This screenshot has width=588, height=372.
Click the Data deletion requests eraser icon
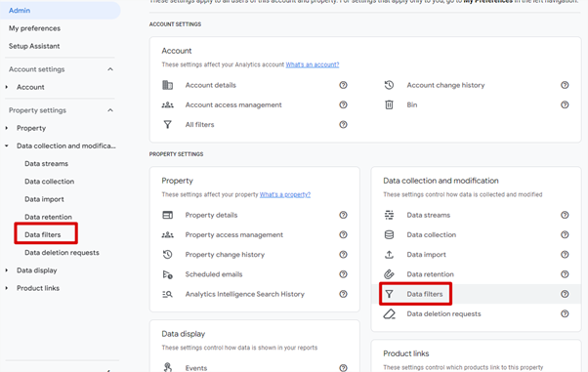point(389,313)
